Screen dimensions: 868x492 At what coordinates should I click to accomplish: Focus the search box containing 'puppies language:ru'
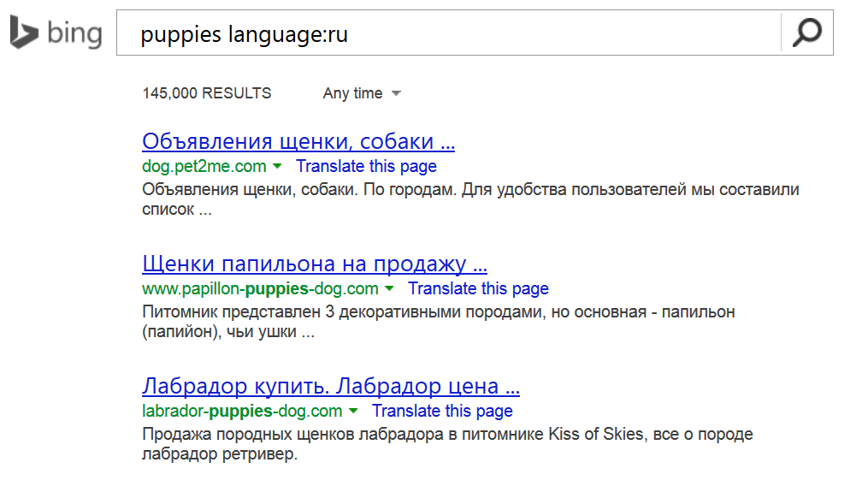pyautogui.click(x=448, y=33)
